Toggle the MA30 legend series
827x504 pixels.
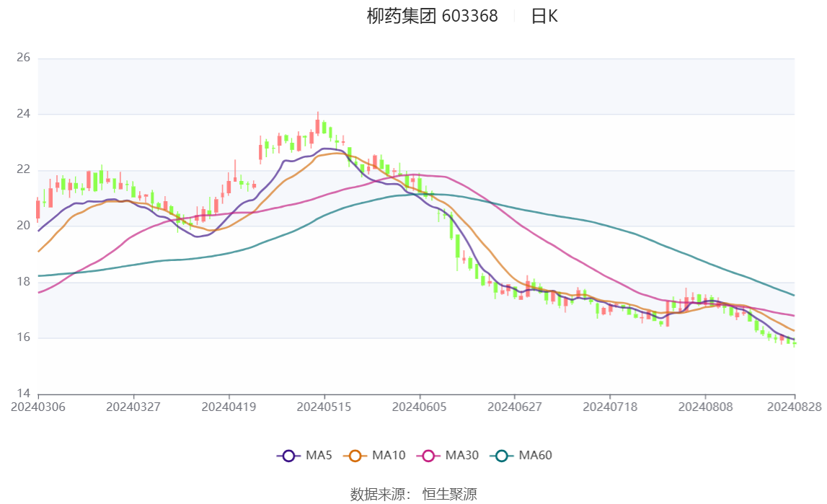(448, 456)
